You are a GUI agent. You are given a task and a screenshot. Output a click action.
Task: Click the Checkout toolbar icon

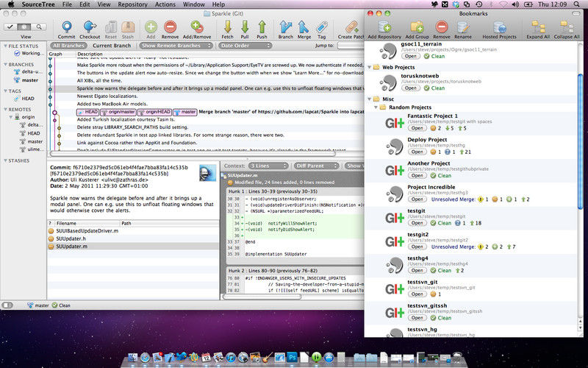90,27
